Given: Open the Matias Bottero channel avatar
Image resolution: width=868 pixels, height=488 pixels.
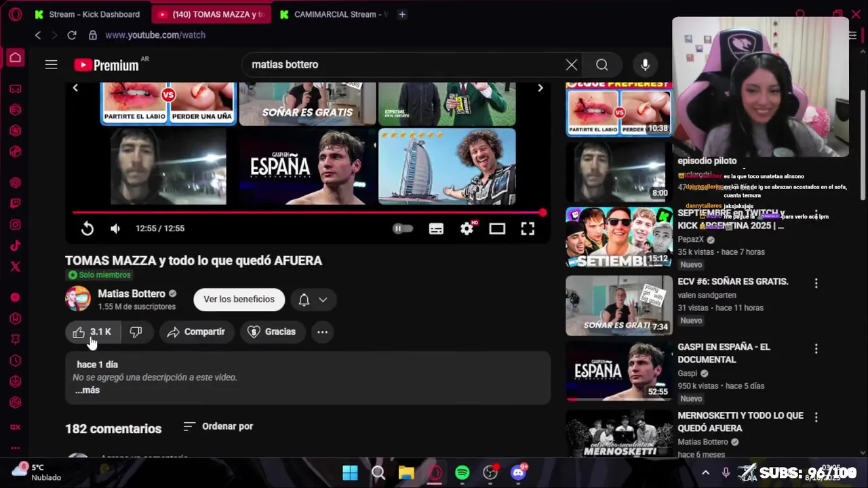Looking at the screenshot, I should click(x=78, y=299).
